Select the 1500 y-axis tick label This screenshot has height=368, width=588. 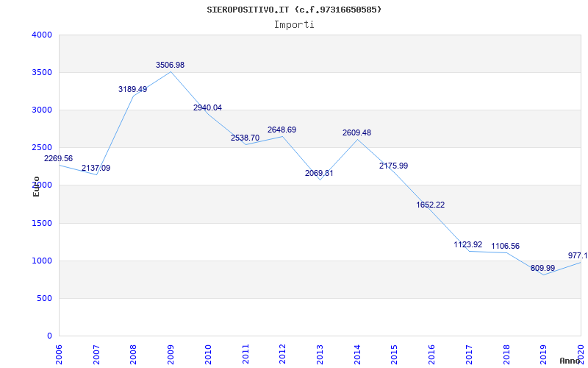[42, 223]
